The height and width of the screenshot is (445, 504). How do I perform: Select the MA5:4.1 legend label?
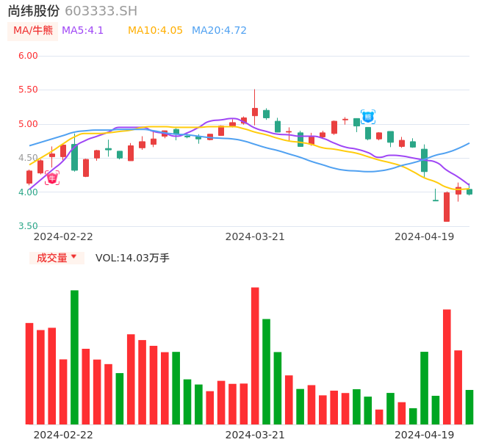pyautogui.click(x=82, y=30)
